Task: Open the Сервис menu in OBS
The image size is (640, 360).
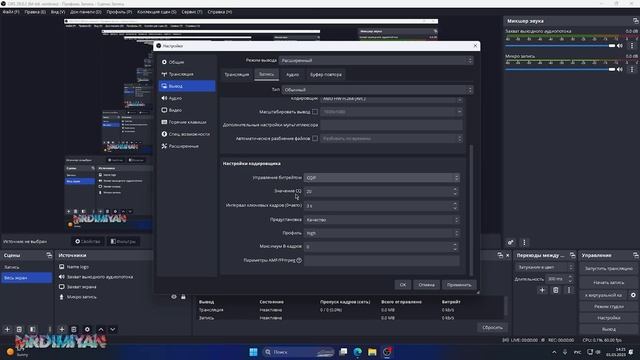Action: (x=192, y=12)
